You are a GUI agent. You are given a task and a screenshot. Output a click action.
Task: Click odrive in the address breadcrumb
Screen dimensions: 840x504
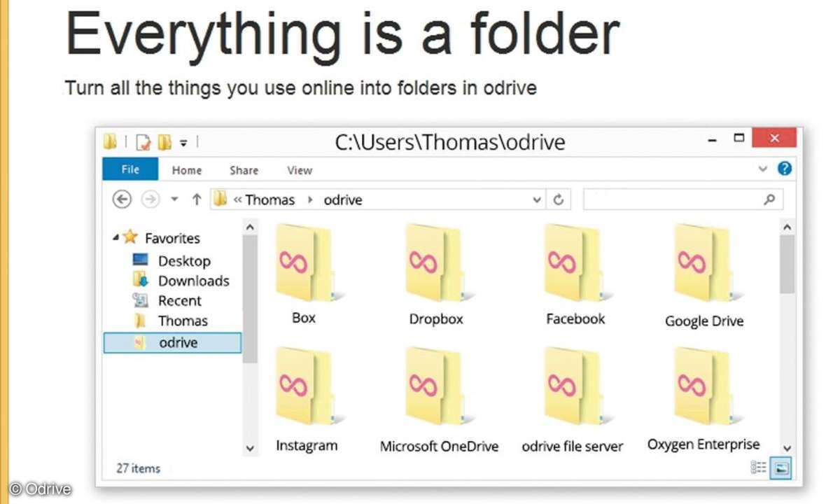pyautogui.click(x=343, y=200)
